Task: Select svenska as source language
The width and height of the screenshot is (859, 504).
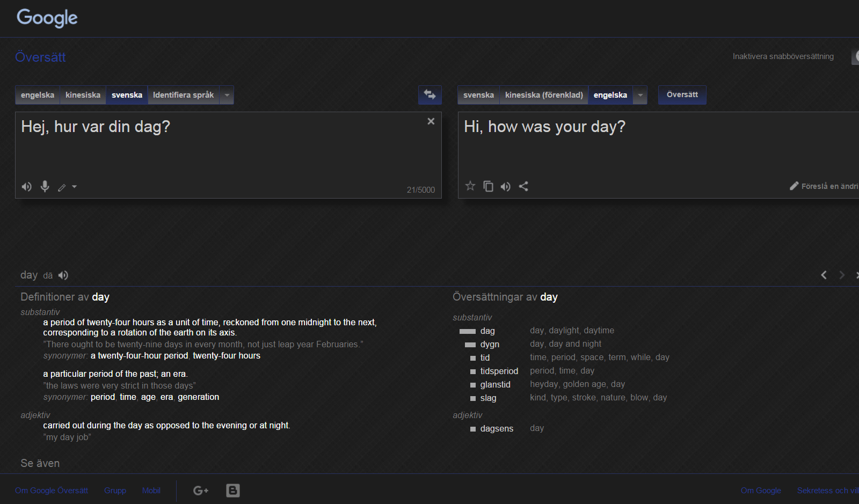Action: [x=127, y=95]
